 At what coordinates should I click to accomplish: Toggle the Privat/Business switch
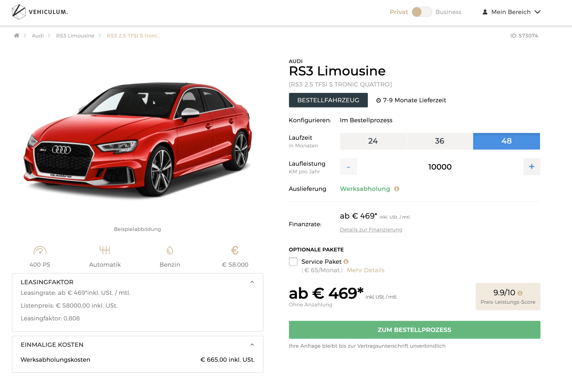point(422,12)
